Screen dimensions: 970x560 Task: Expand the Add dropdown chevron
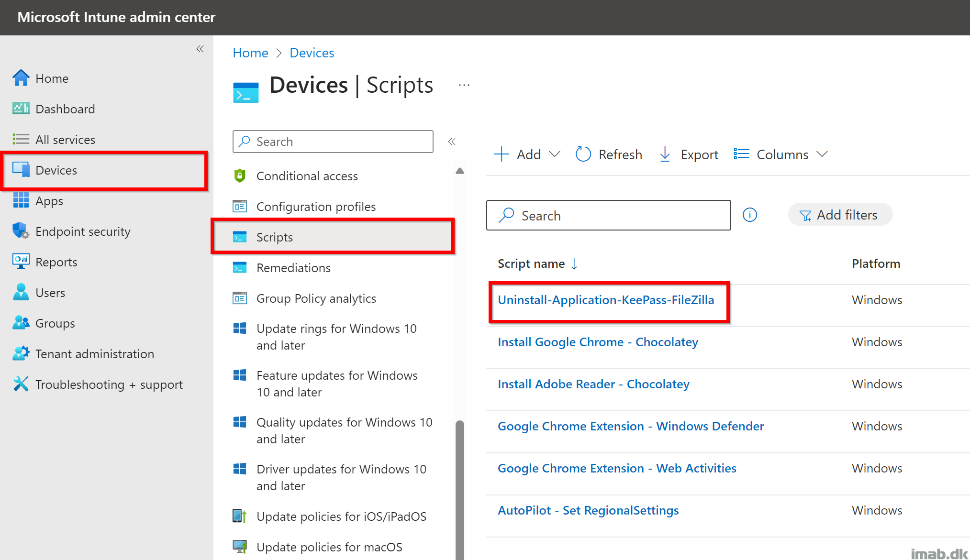(554, 154)
